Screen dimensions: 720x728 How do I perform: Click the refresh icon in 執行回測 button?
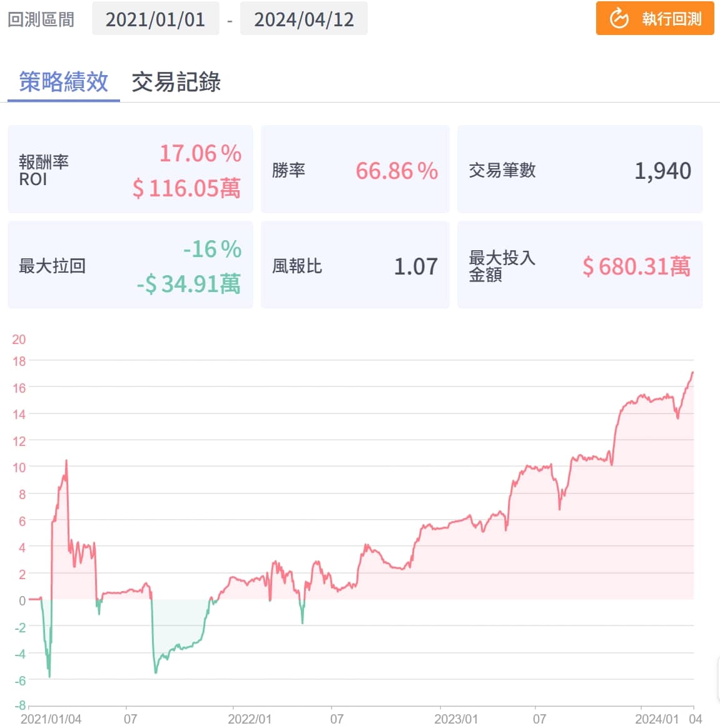619,19
